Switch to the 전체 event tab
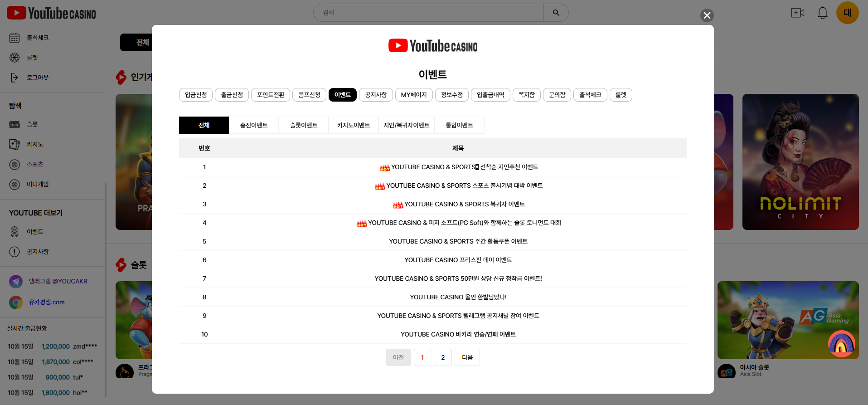Viewport: 868px width, 405px height. pos(204,125)
